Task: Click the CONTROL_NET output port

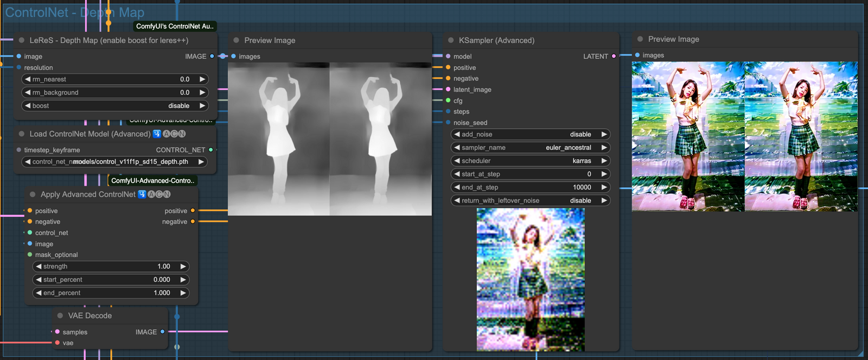Action: click(210, 150)
